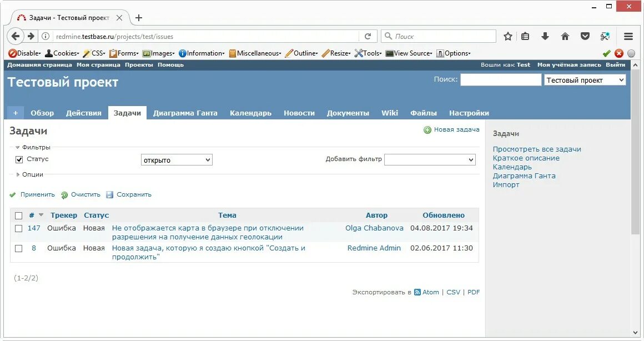Open issue #147 link
The width and height of the screenshot is (644, 341).
click(x=34, y=228)
